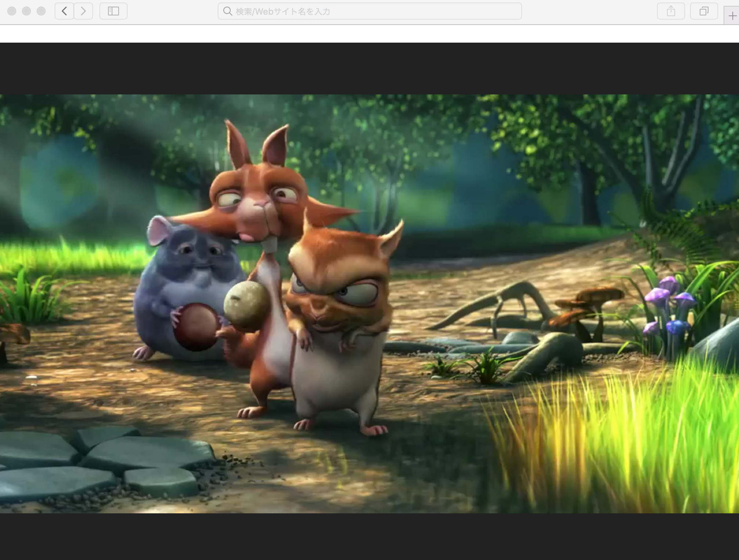Zoom the Safari window
Screen dimensions: 739x560
click(x=41, y=11)
